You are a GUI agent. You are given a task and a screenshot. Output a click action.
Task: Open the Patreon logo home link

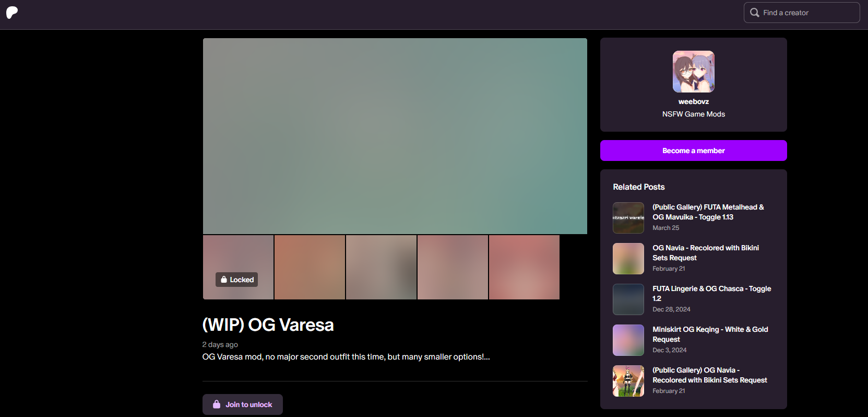tap(12, 13)
